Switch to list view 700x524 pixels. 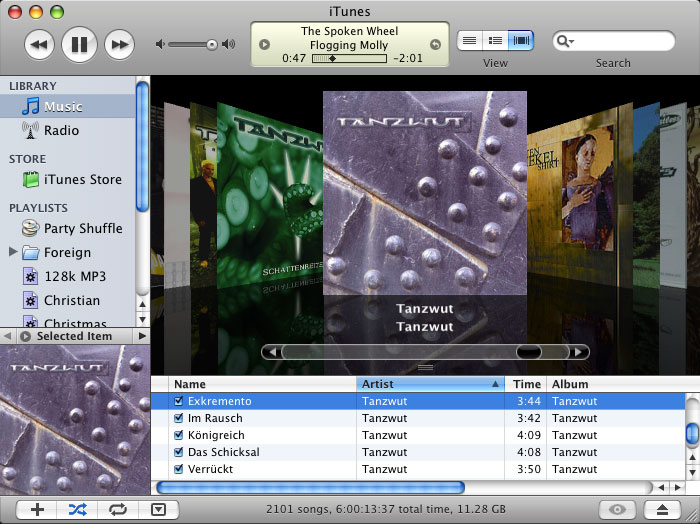pyautogui.click(x=469, y=41)
